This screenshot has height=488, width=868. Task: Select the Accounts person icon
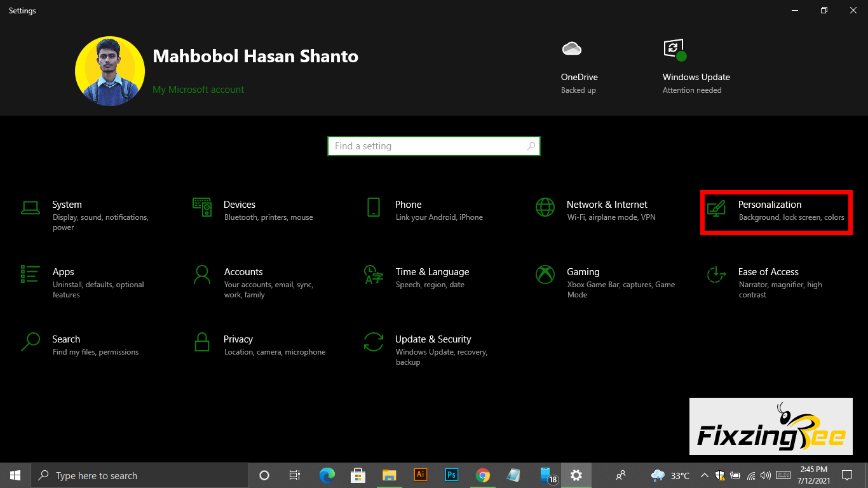pyautogui.click(x=202, y=274)
